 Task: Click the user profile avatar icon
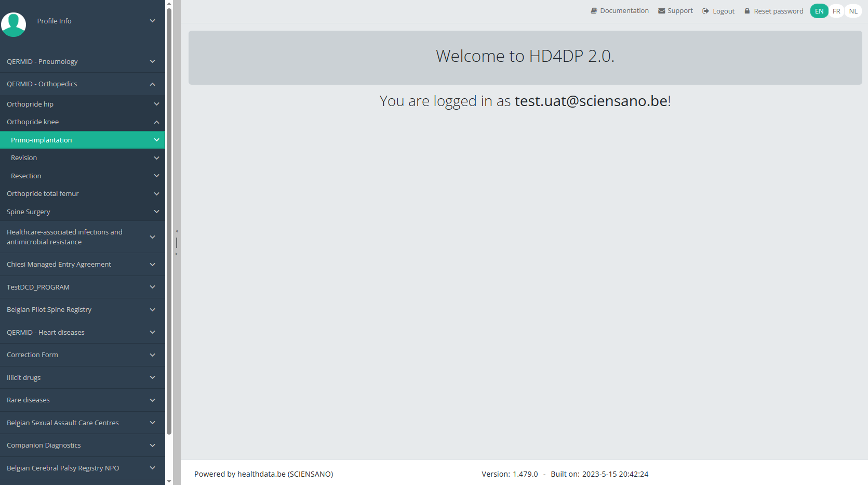14,24
